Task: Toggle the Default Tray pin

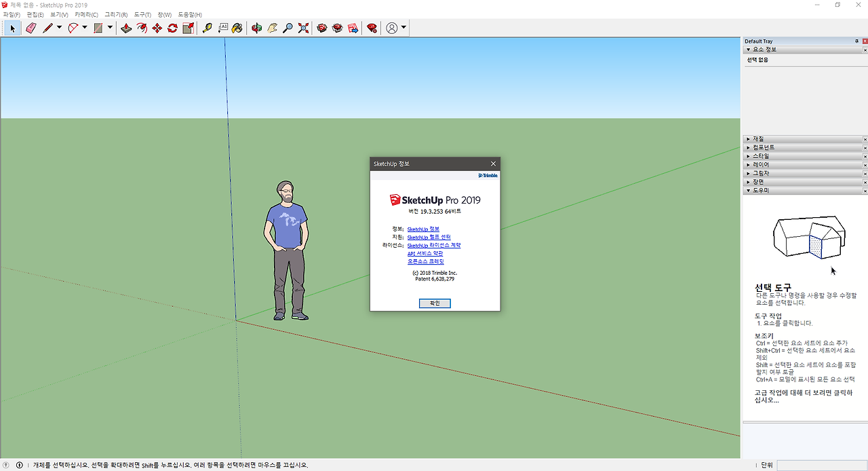Action: (x=856, y=41)
